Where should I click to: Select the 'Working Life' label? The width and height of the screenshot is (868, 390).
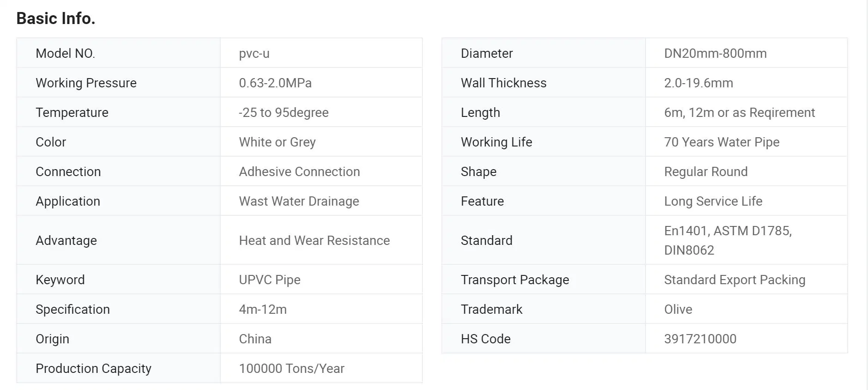[496, 142]
